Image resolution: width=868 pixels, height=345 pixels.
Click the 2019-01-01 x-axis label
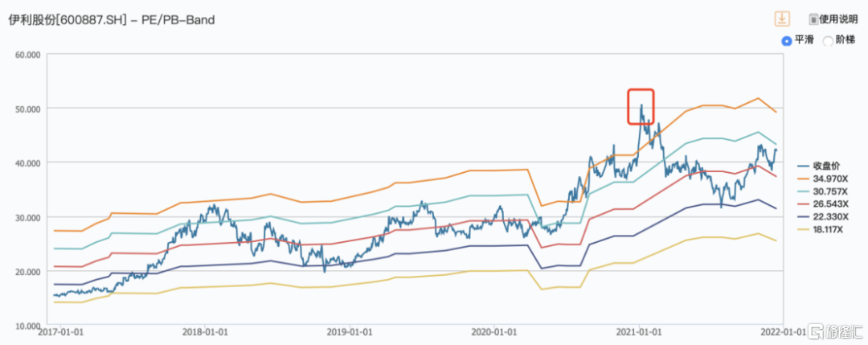(x=350, y=333)
